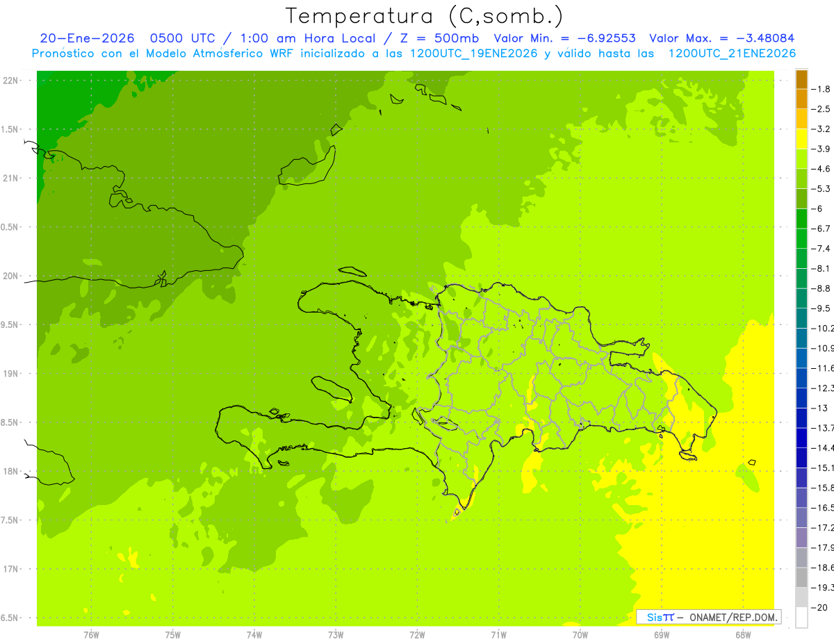The height and width of the screenshot is (644, 834).
Task: Click the '1200UTC_19ENE2026' initialization time
Action: pyautogui.click(x=473, y=53)
